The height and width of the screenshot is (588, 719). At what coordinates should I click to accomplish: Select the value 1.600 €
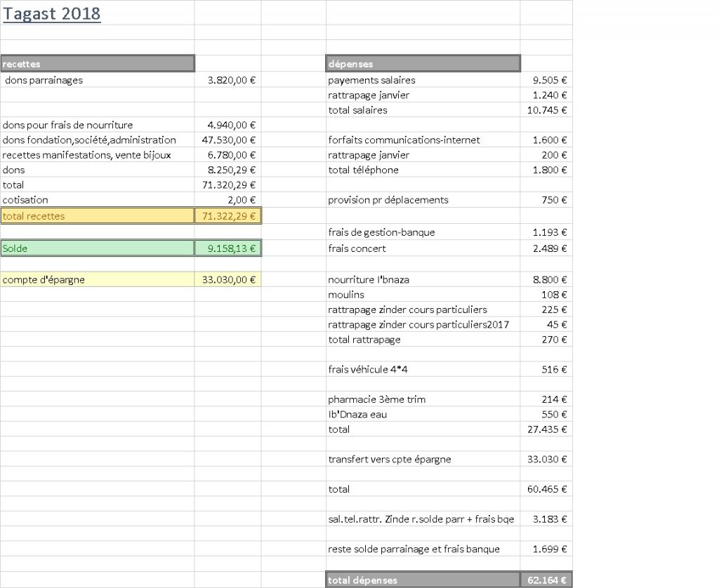(x=549, y=140)
